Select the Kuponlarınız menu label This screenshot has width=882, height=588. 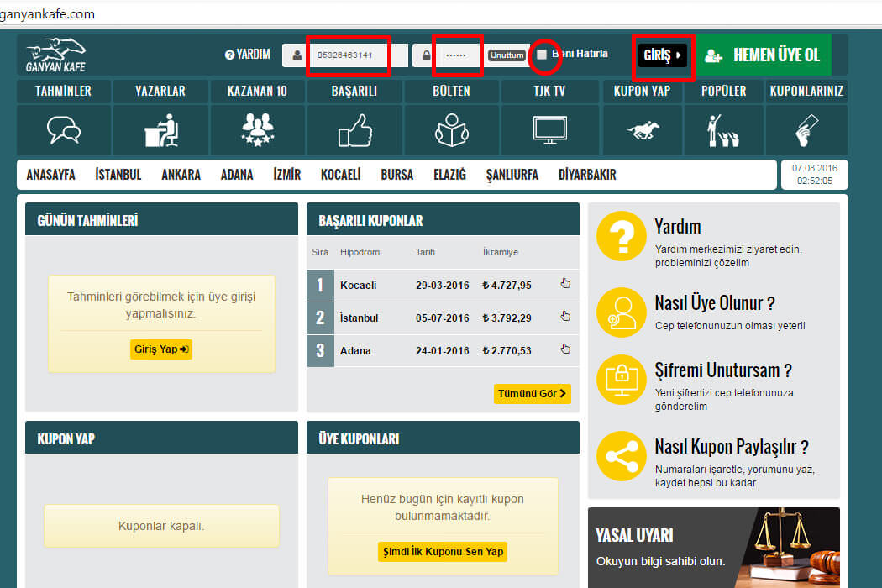[x=806, y=92]
